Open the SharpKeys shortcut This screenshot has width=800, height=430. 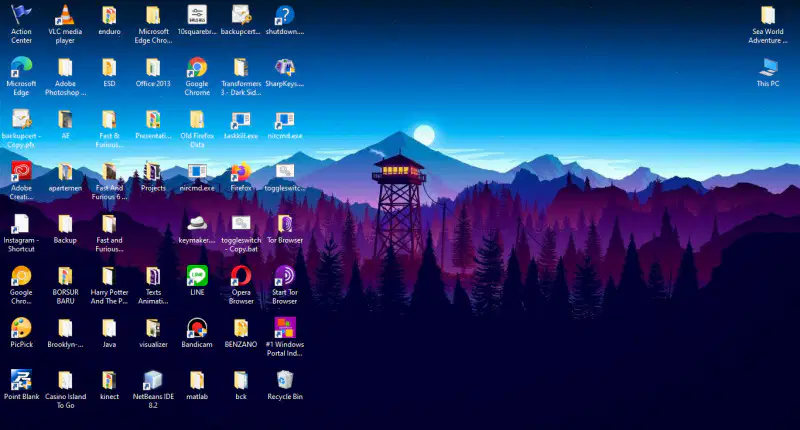click(x=285, y=67)
